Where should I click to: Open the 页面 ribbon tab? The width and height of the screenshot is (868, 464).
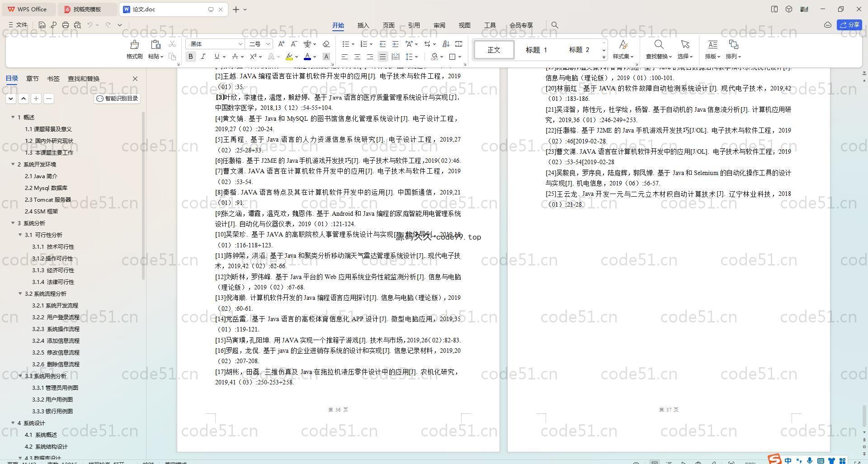(388, 25)
